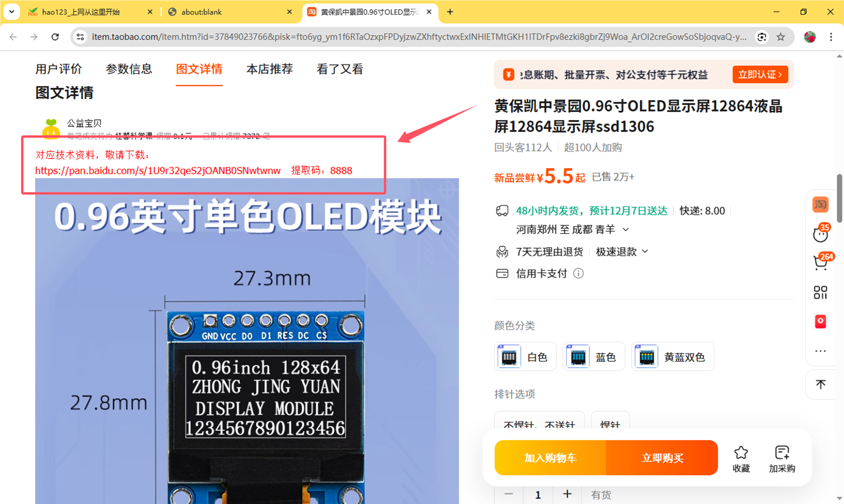The image size is (844, 504).
Task: Select the 黄蓝双色 color option
Action: click(673, 357)
